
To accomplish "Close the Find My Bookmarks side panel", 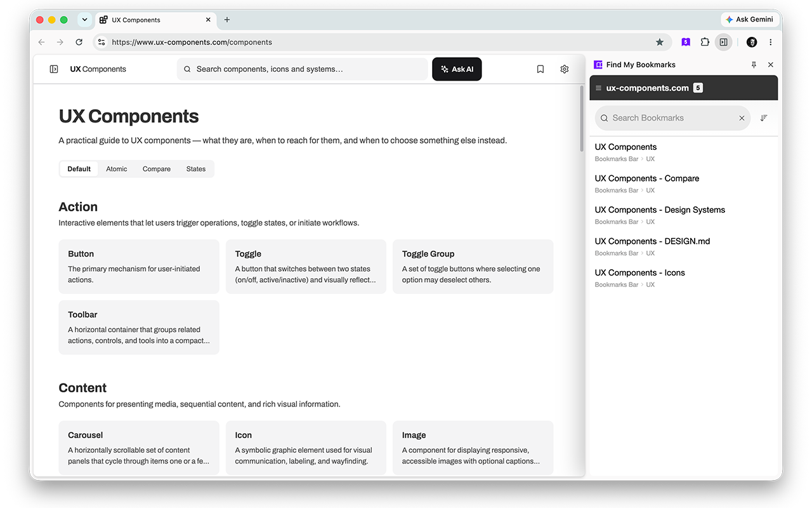I will [771, 65].
